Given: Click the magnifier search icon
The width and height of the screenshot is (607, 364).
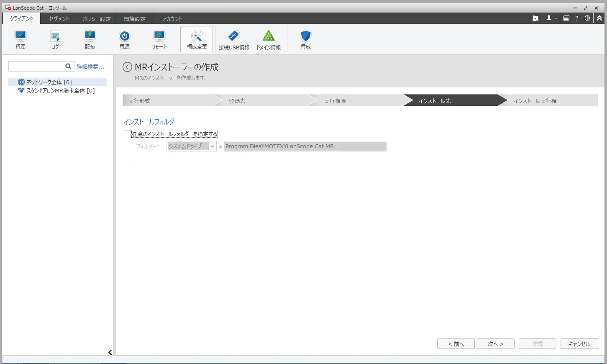Looking at the screenshot, I should point(68,66).
